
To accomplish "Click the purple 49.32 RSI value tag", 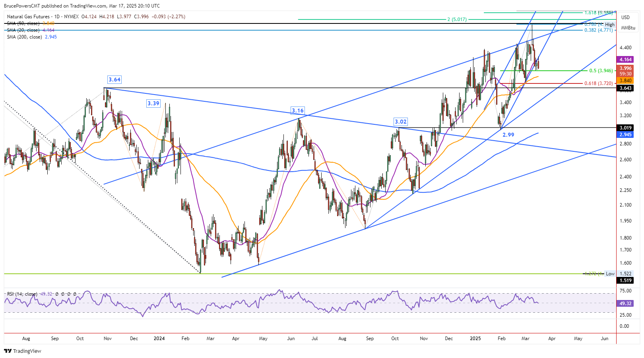I will point(625,304).
